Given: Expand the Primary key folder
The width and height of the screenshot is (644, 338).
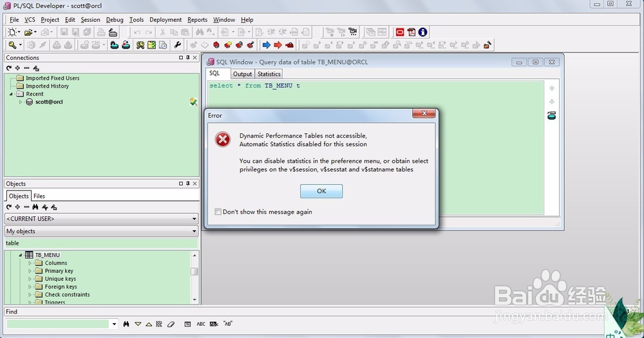Looking at the screenshot, I should click(30, 271).
